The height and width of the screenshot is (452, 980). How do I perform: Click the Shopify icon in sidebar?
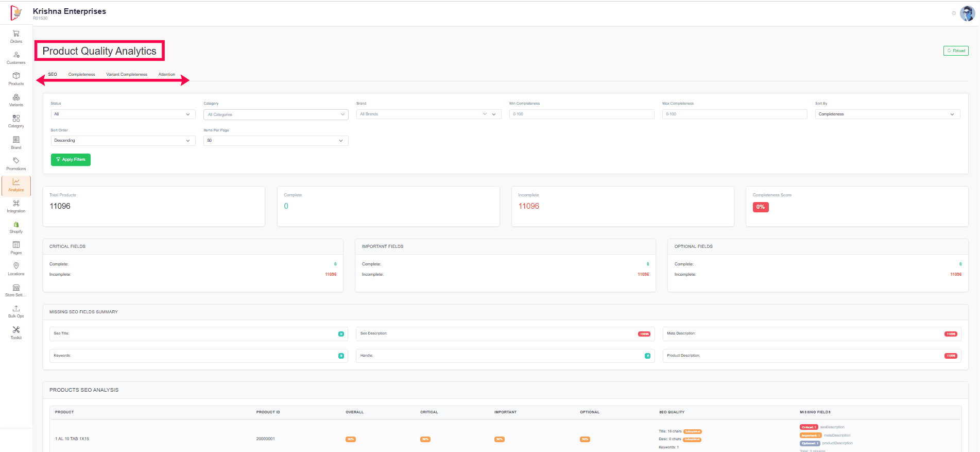pyautogui.click(x=16, y=225)
